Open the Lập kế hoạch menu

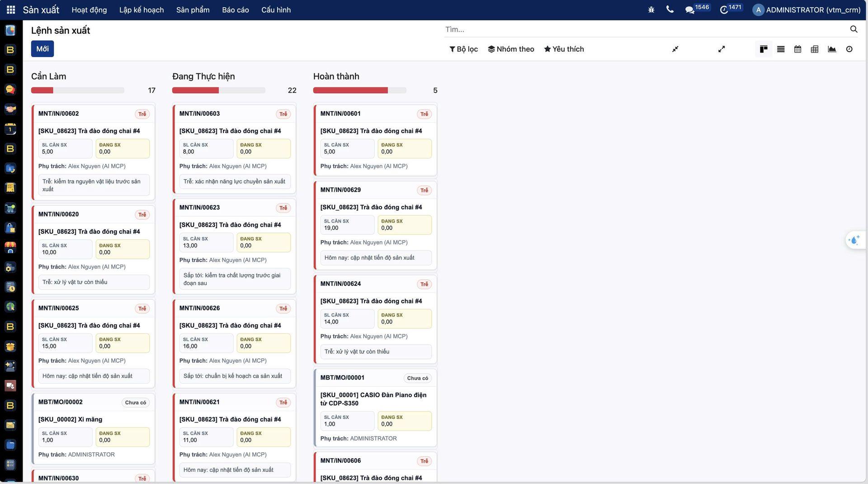(x=142, y=9)
